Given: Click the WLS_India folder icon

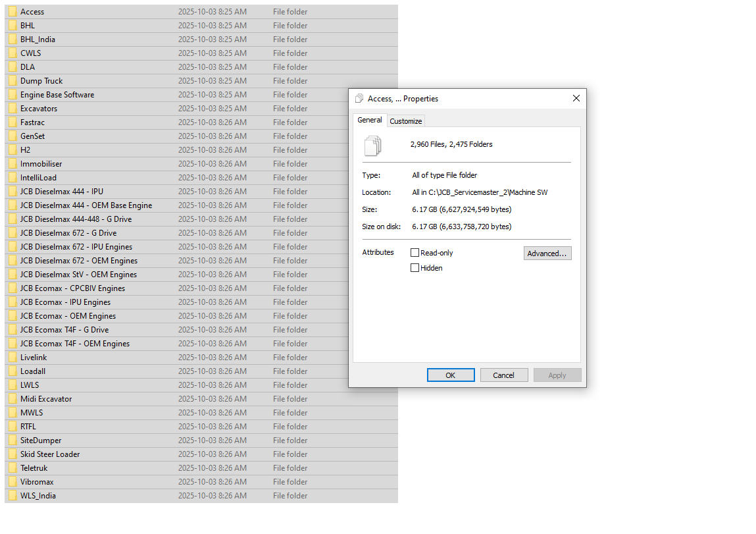Looking at the screenshot, I should pos(11,495).
